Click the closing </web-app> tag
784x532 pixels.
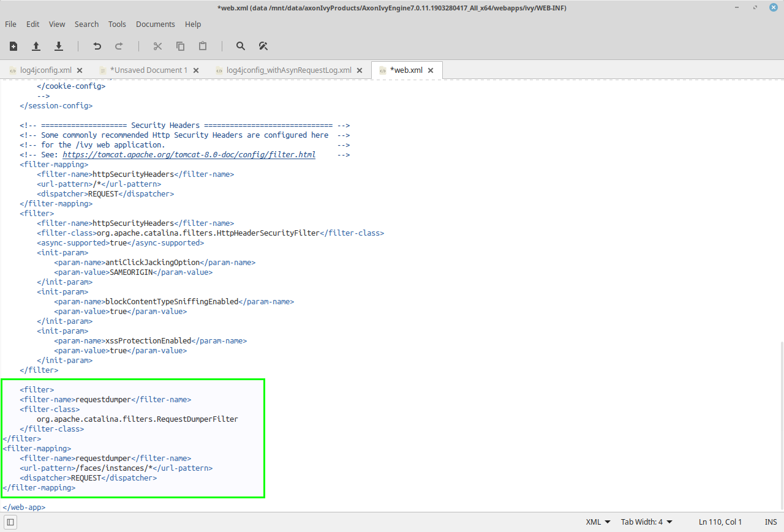[x=24, y=508]
